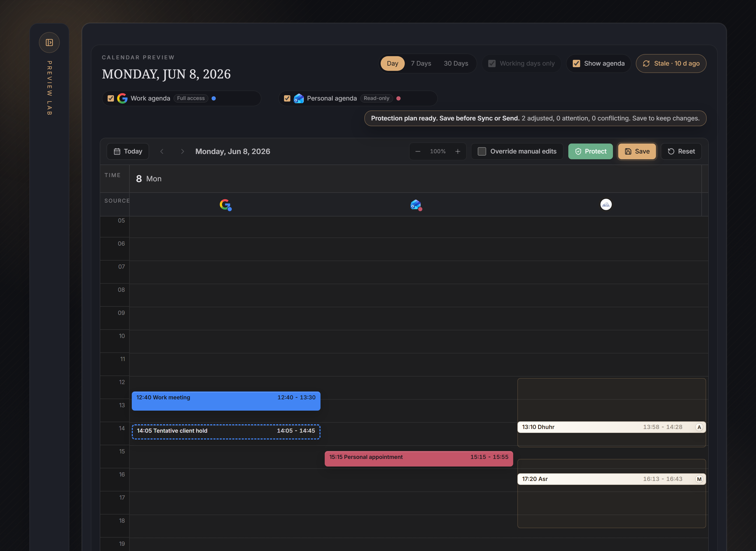Viewport: 756px width, 551px height.
Task: Switch to the 7 Days view
Action: click(421, 63)
